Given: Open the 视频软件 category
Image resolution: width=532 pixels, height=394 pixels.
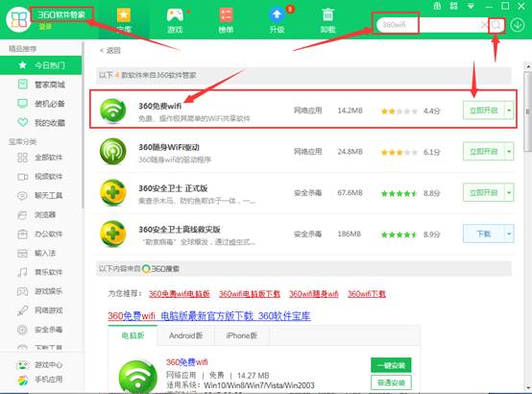Looking at the screenshot, I should (40, 176).
